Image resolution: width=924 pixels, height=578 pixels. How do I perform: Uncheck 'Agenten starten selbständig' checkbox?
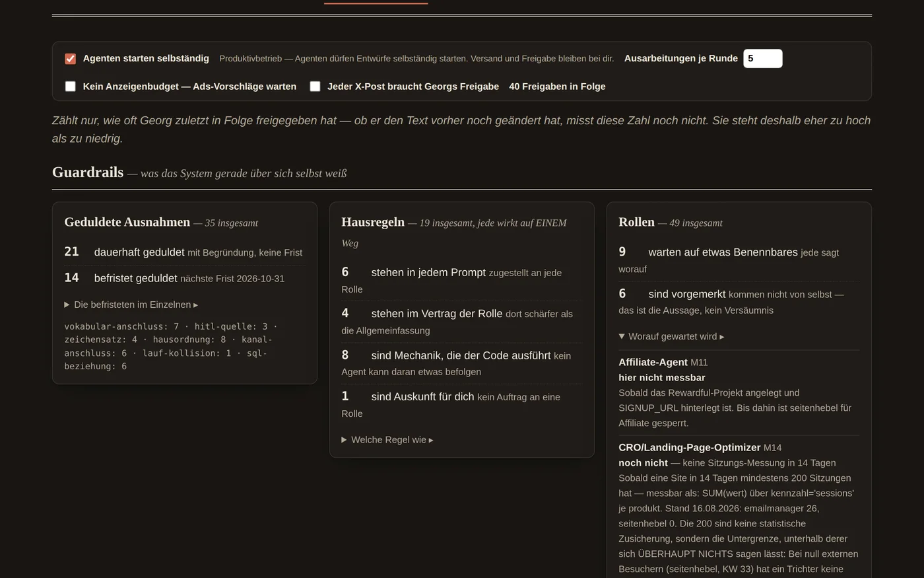click(x=70, y=59)
